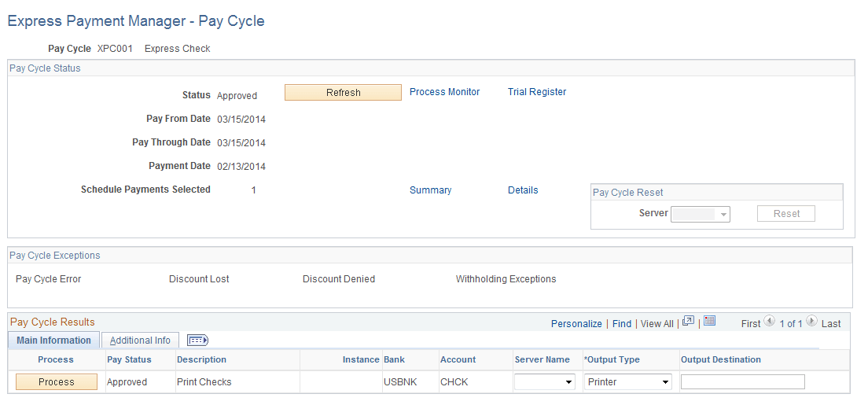The image size is (868, 405).
Task: Click the 'Pay Cycle Results' grid title
Action: coord(52,322)
